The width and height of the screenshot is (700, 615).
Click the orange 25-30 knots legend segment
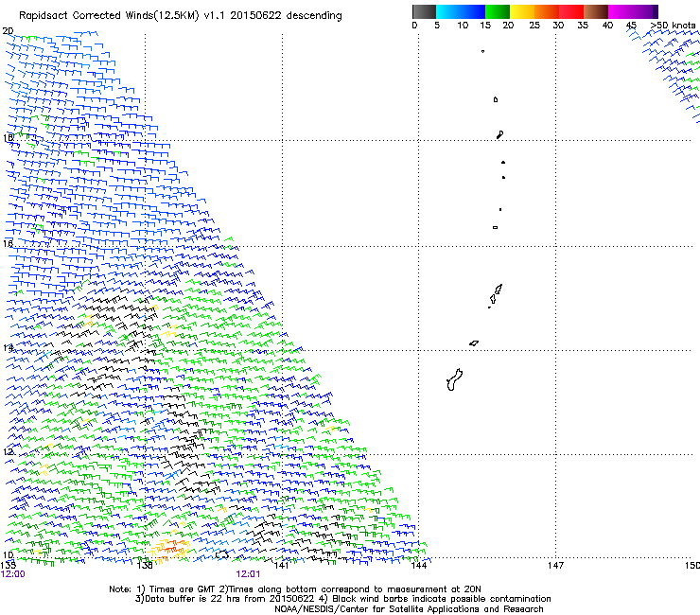click(547, 11)
